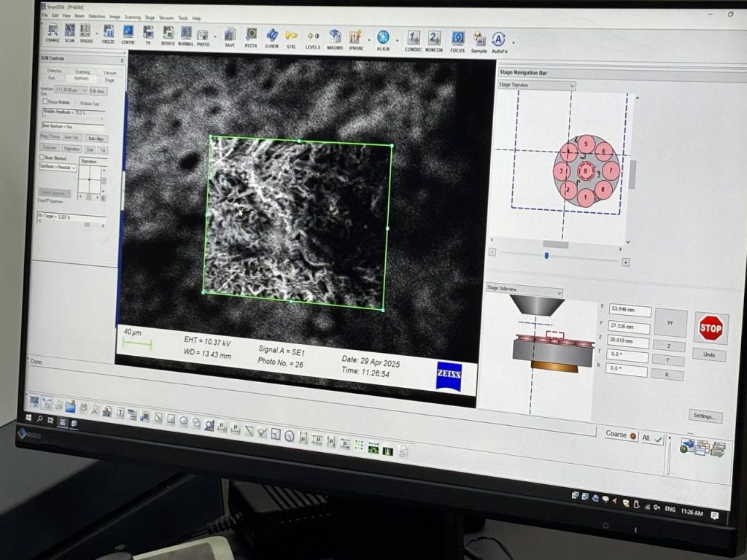Click the open folder icon in bottom toolbar
This screenshot has height=560, width=747.
pyautogui.click(x=70, y=406)
